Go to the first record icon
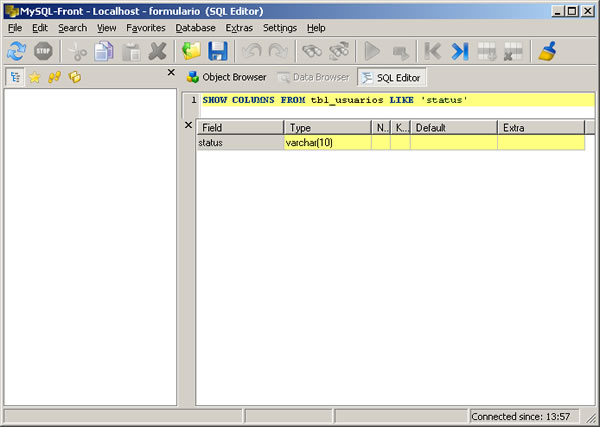 433,51
